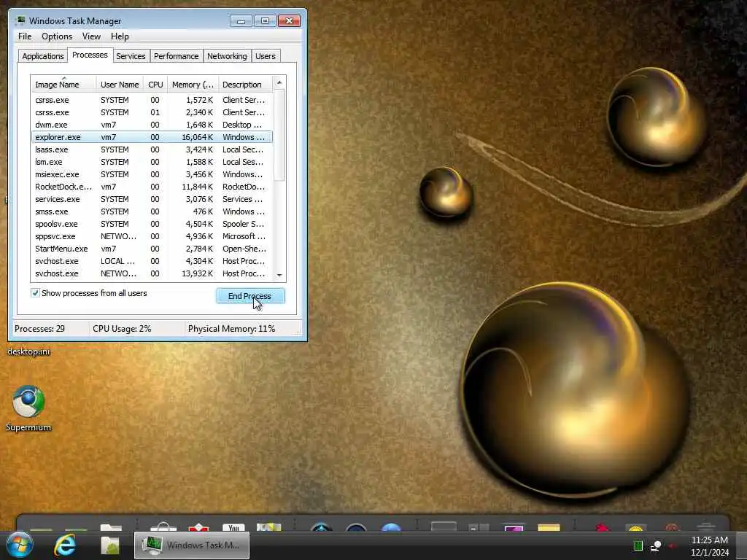Click the taskbar clock showing 11:25 AM
Image resolution: width=747 pixels, height=560 pixels.
coord(709,545)
